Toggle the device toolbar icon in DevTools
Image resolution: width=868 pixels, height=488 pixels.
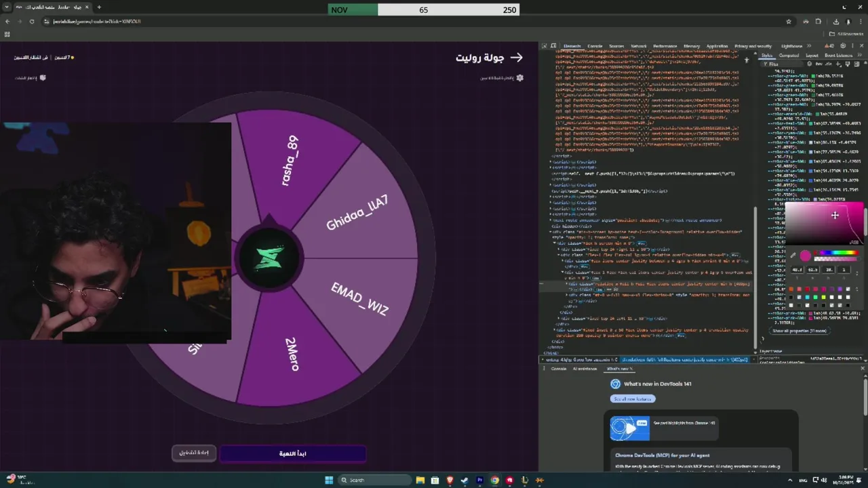coord(553,45)
